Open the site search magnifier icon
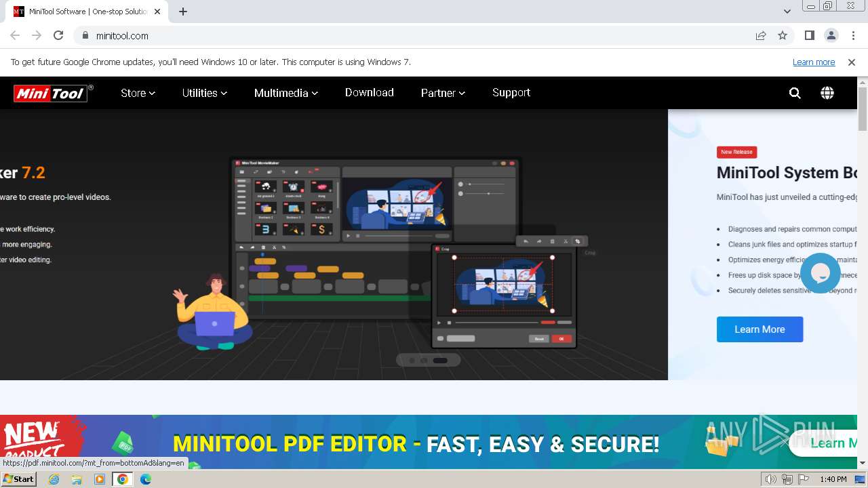The width and height of the screenshot is (868, 488). [795, 93]
